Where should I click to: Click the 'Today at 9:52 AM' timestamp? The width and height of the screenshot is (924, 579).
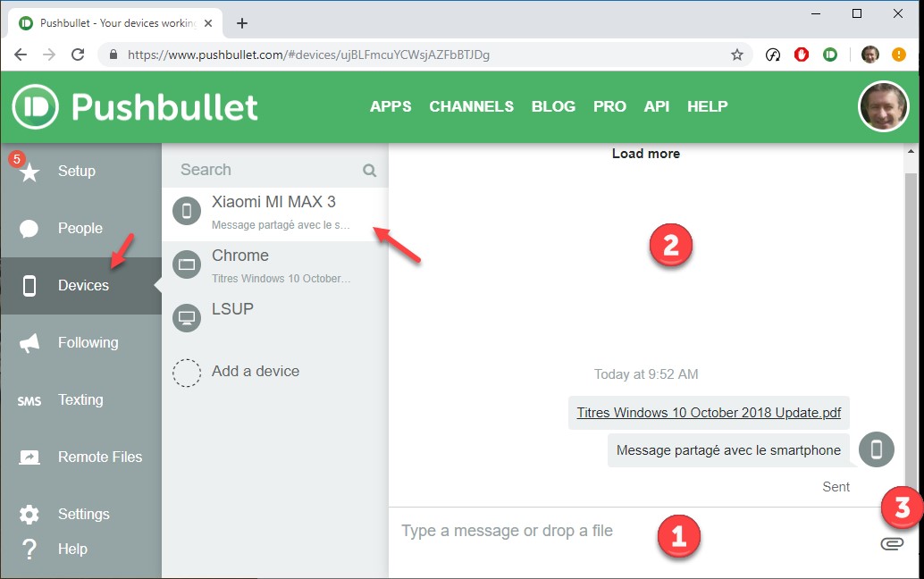click(646, 374)
